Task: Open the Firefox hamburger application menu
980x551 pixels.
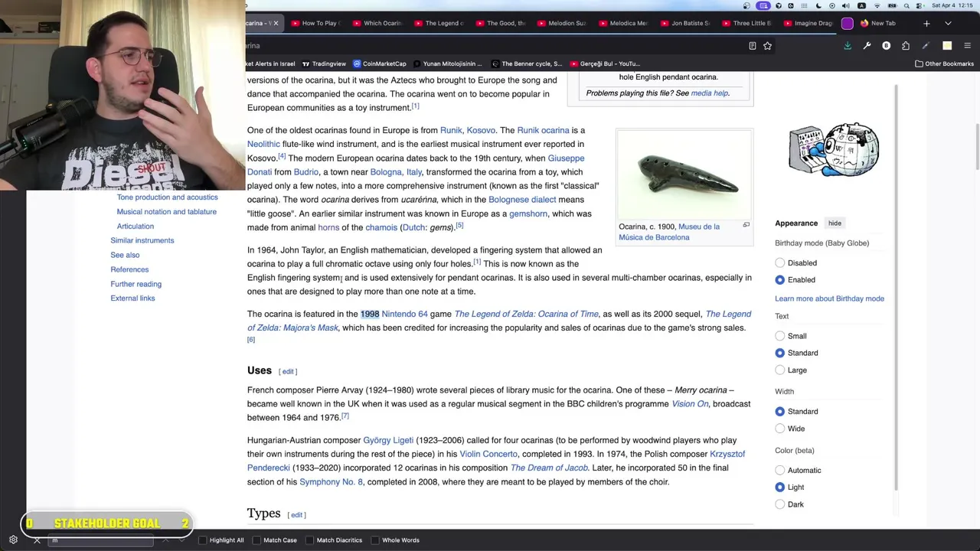Action: (x=967, y=46)
